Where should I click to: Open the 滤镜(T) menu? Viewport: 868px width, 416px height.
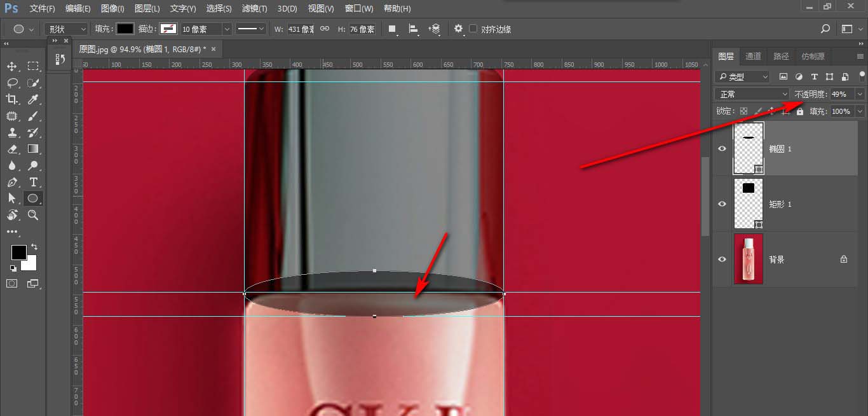click(254, 9)
